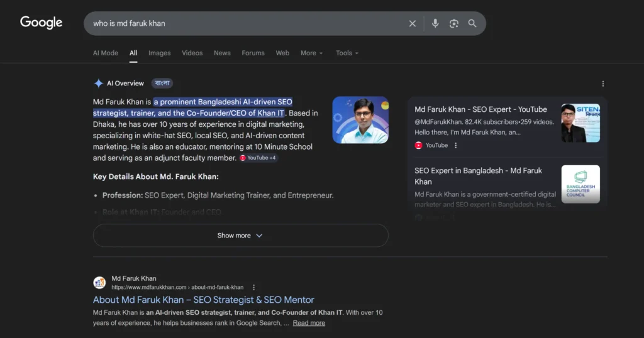Start voice search with the microphone icon
The image size is (644, 338).
pyautogui.click(x=435, y=23)
